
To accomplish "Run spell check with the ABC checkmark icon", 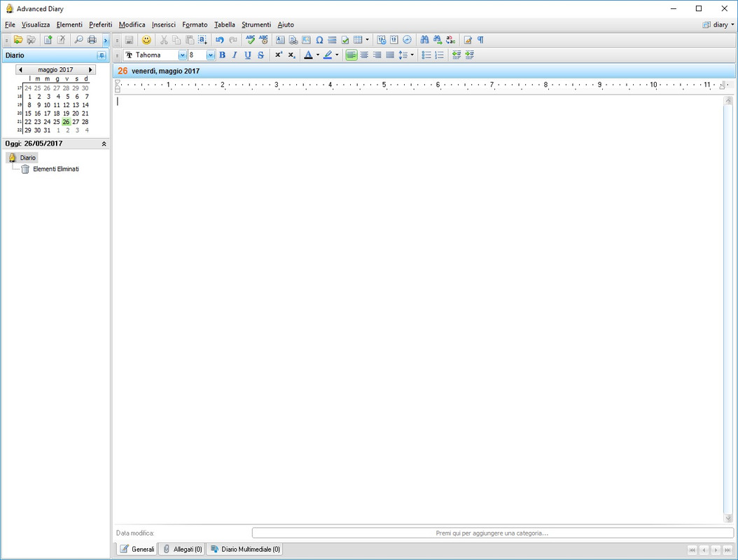I will pos(251,40).
